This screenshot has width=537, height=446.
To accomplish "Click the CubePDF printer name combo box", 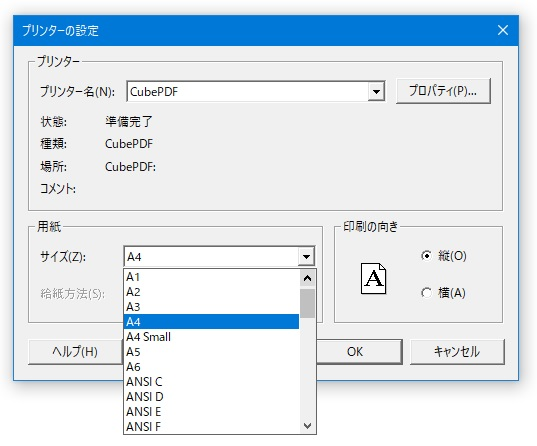I will tap(255, 91).
